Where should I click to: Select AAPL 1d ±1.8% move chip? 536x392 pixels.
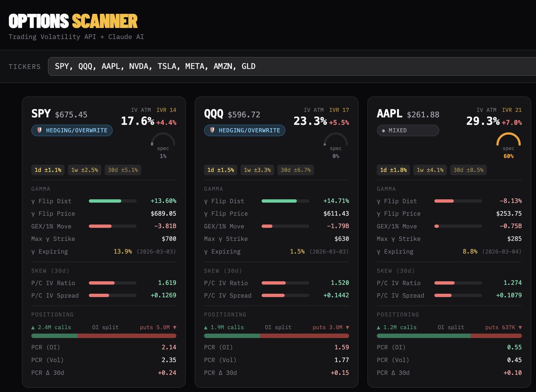tap(394, 170)
